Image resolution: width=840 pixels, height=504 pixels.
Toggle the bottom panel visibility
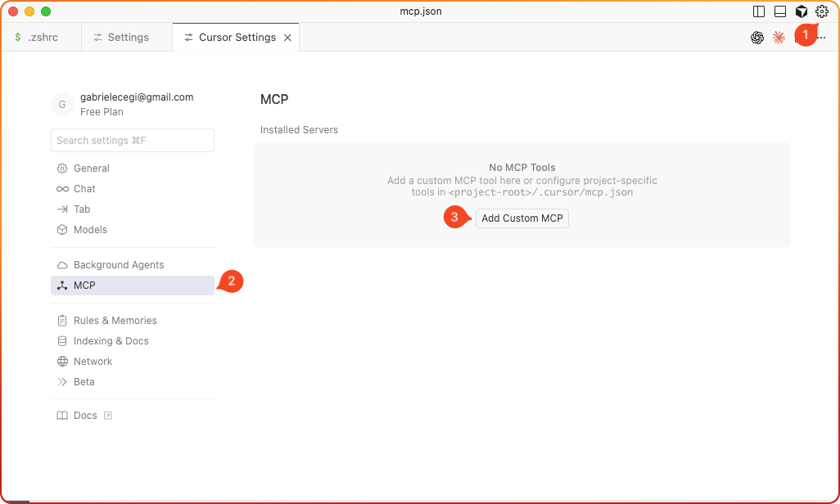779,11
